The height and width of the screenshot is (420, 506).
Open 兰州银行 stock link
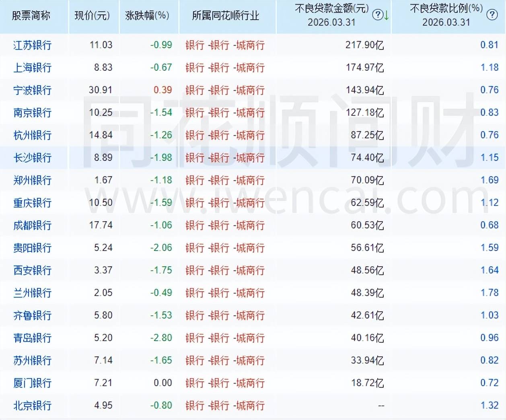(x=33, y=293)
